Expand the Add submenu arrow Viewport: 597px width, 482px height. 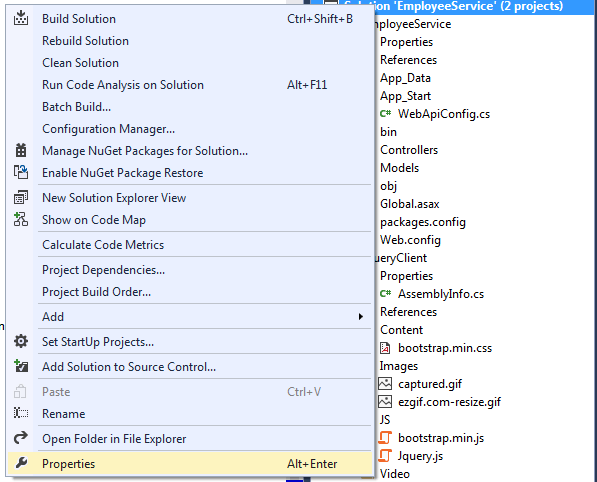click(361, 317)
